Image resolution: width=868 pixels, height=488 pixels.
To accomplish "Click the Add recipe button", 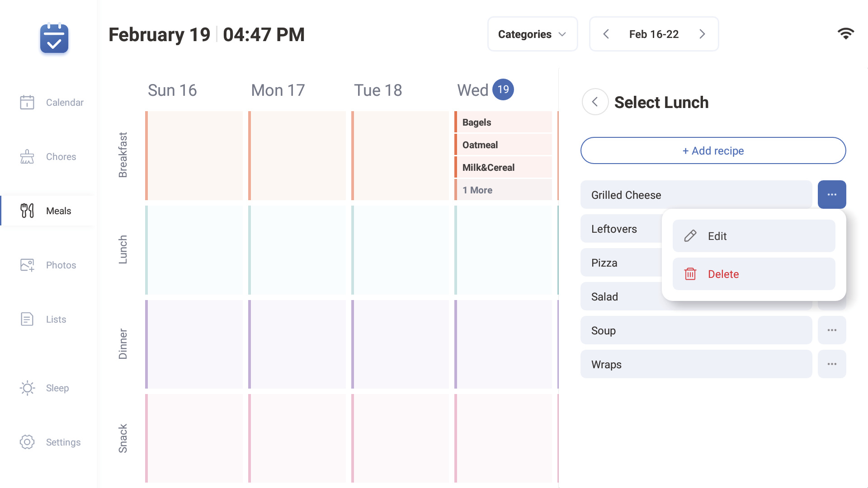I will pos(713,151).
